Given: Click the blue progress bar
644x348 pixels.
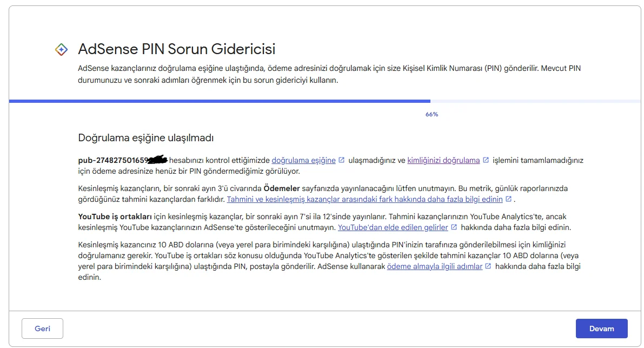Looking at the screenshot, I should click(x=220, y=101).
